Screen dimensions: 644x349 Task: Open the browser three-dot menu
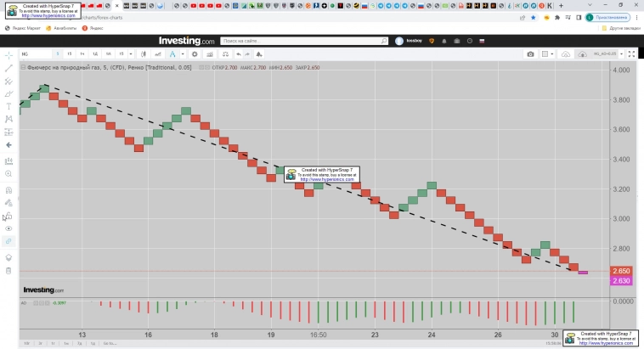[637, 18]
